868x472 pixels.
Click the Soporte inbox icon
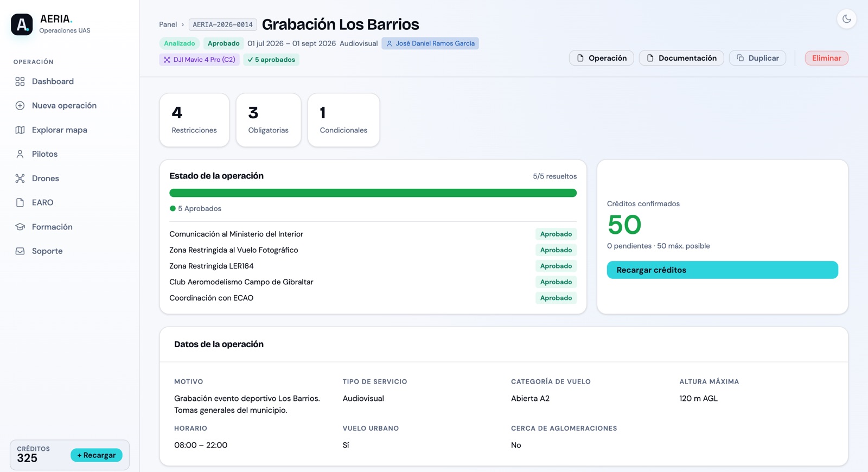(20, 251)
